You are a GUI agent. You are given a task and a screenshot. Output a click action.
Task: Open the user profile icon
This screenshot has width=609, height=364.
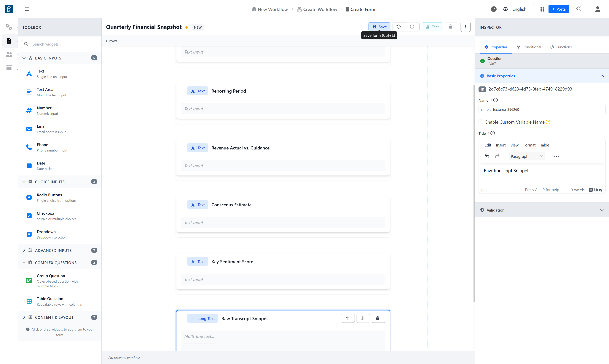click(597, 9)
